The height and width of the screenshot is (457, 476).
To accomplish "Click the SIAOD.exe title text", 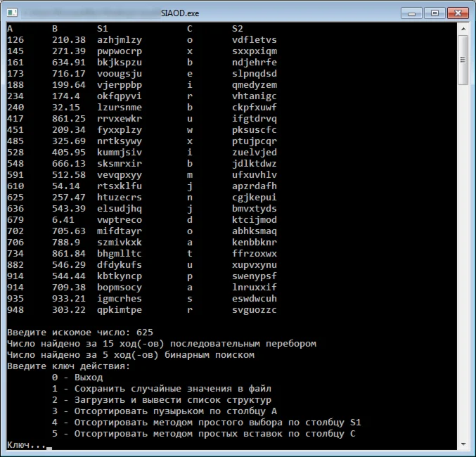I will 180,13.
